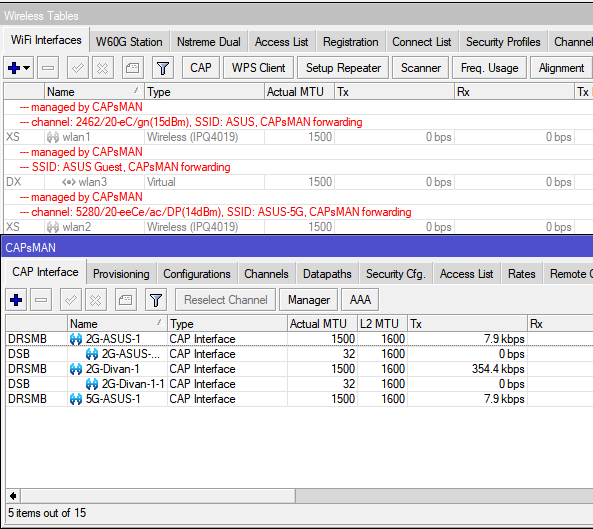
Task: Click the disable X icon in CAPsMAN toolbar
Action: [96, 300]
